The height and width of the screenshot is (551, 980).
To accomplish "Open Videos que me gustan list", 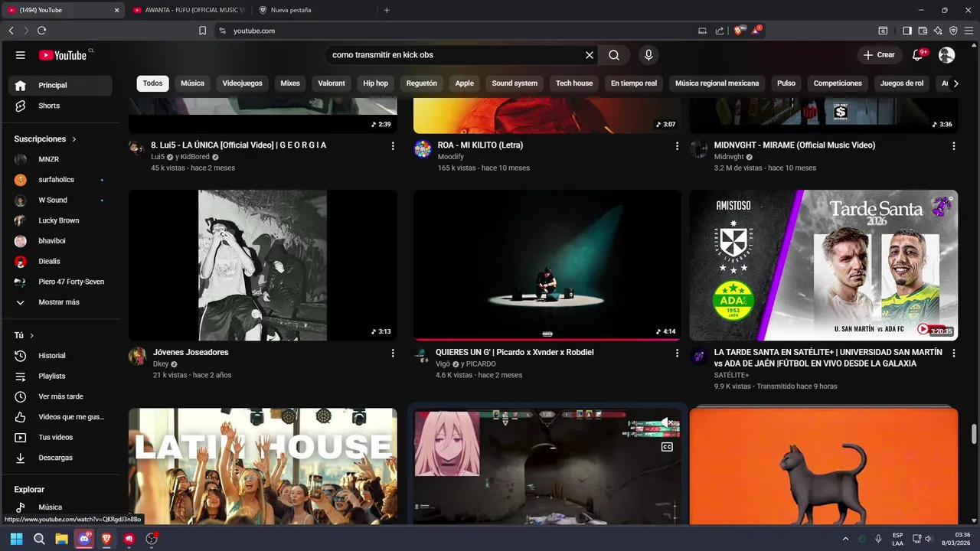I will coord(60,417).
